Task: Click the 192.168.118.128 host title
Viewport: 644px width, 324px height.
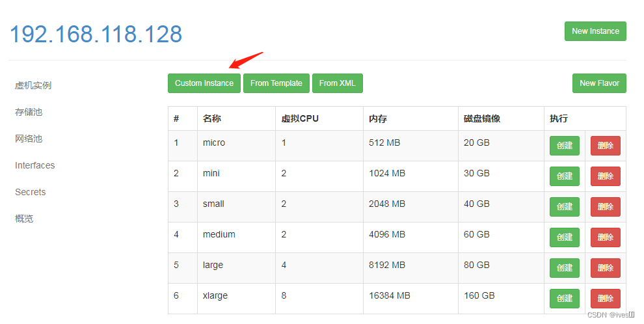Action: (96, 34)
